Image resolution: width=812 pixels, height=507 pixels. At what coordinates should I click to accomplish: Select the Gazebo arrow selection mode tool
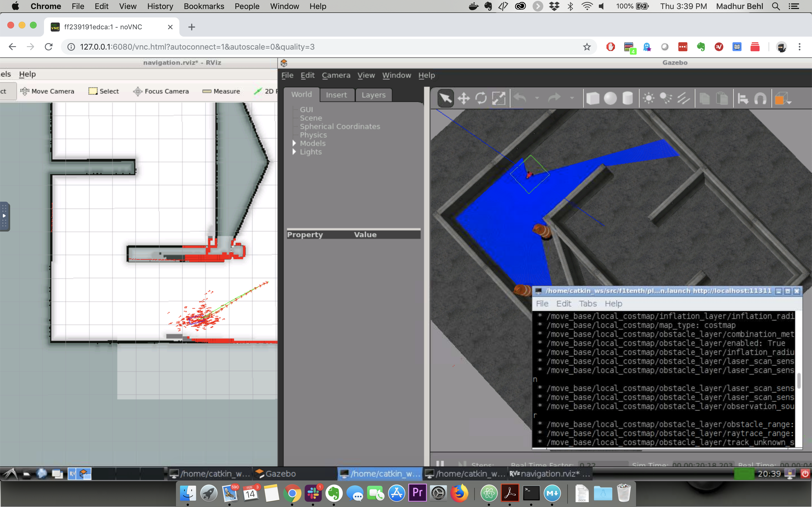(x=445, y=99)
